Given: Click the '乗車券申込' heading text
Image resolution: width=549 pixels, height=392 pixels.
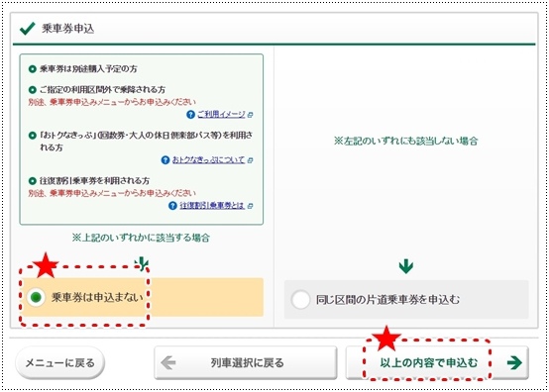Looking at the screenshot, I should (68, 29).
